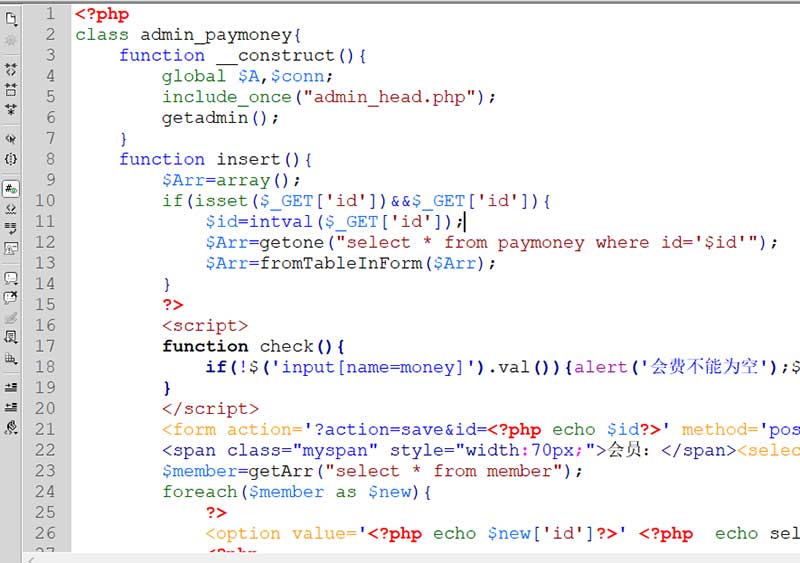Toggle Syntax Error Alerts in Info Bar
The image size is (800, 563).
pyautogui.click(x=11, y=249)
